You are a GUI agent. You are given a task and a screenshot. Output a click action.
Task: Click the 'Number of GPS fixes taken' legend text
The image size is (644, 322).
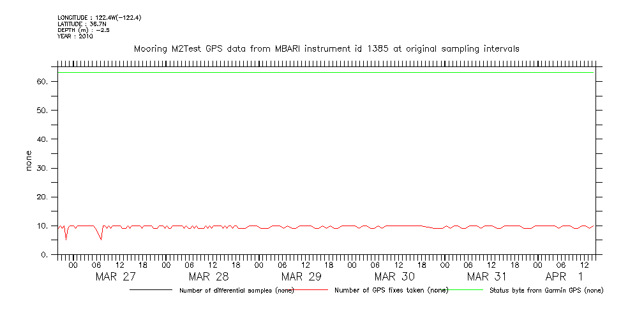[x=391, y=291]
